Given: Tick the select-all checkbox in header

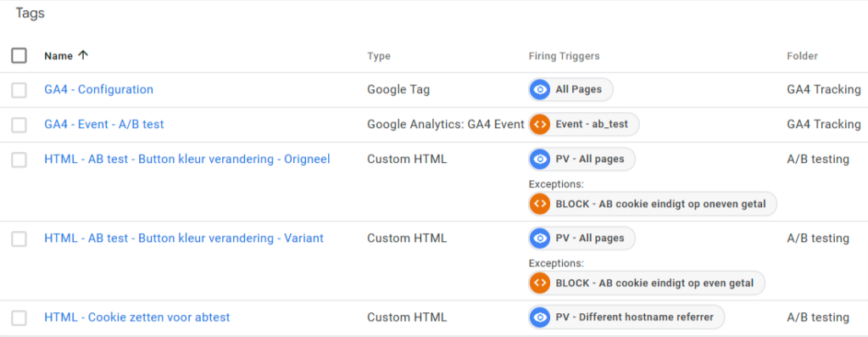Looking at the screenshot, I should point(19,55).
